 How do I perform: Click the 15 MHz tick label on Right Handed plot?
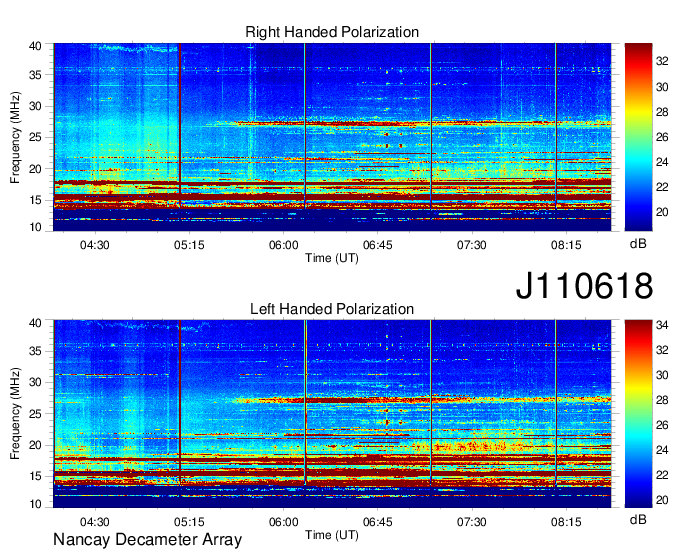click(36, 200)
